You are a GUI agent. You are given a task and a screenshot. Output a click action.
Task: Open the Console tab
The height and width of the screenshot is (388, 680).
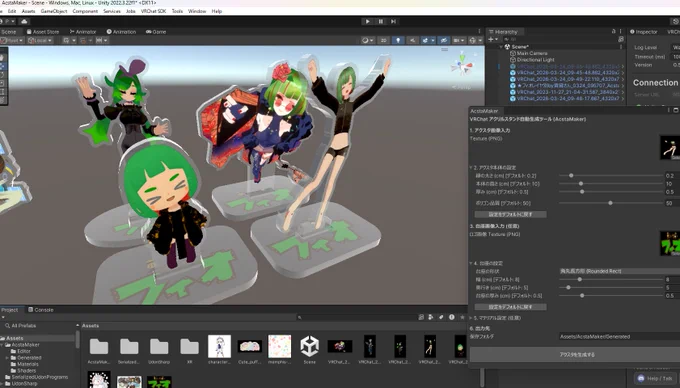click(x=41, y=310)
